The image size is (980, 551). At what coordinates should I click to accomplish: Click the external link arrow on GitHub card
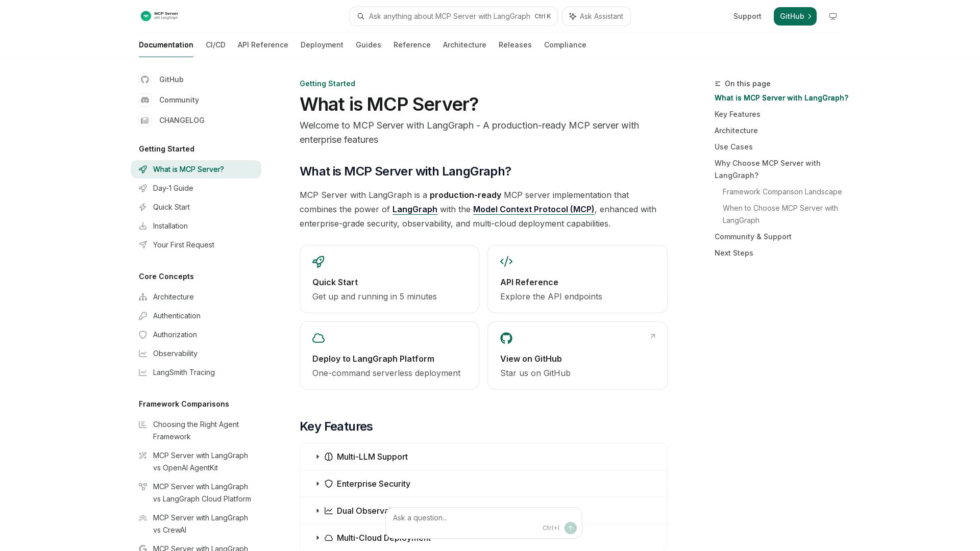[653, 336]
